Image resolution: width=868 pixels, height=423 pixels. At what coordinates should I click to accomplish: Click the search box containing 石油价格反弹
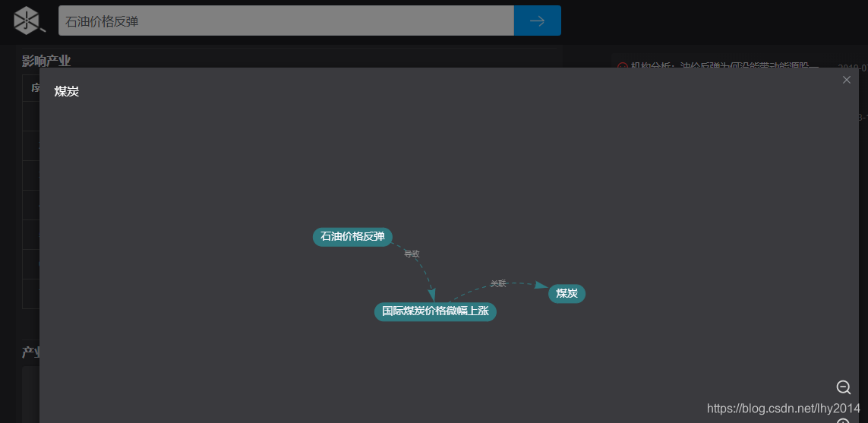point(286,21)
